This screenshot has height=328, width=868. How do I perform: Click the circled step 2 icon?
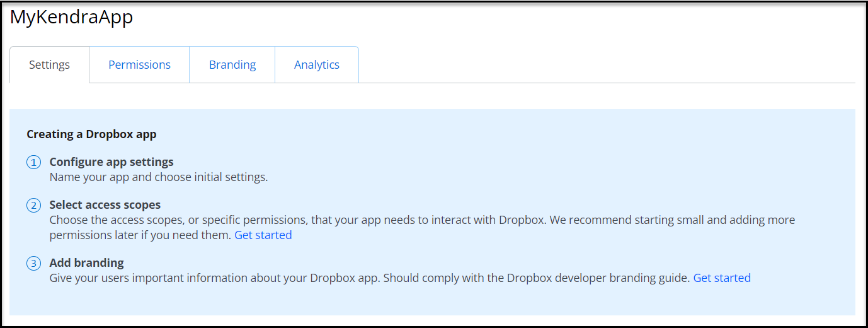[33, 206]
